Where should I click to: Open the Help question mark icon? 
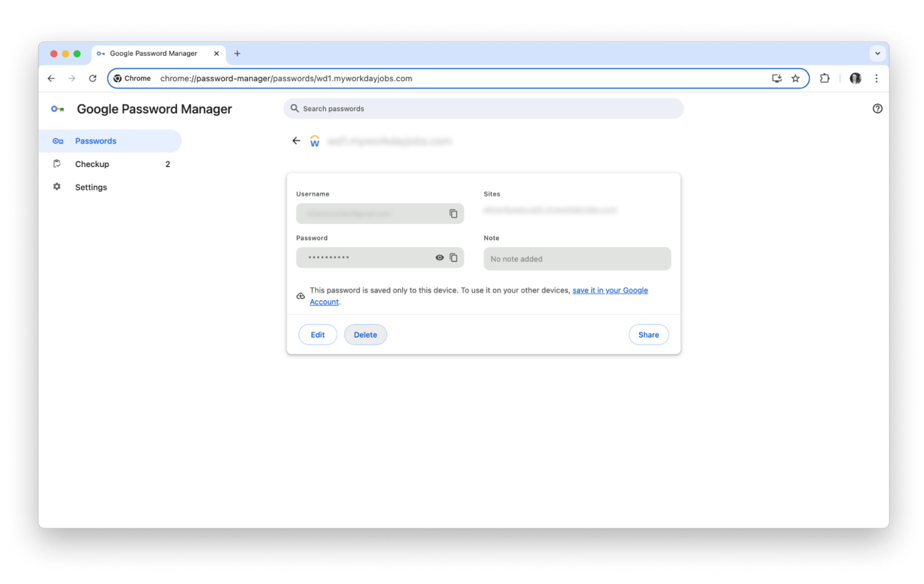point(877,108)
